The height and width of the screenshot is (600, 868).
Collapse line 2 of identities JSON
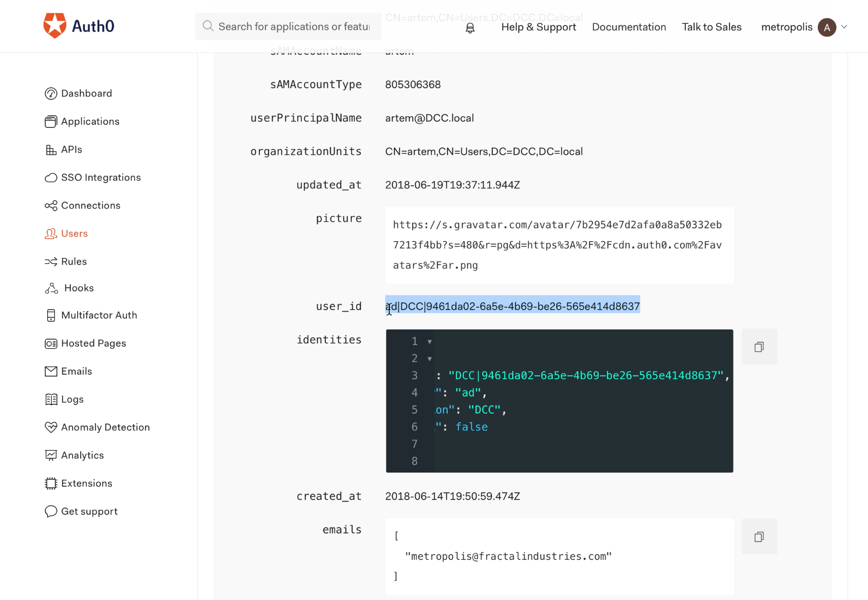(x=429, y=359)
